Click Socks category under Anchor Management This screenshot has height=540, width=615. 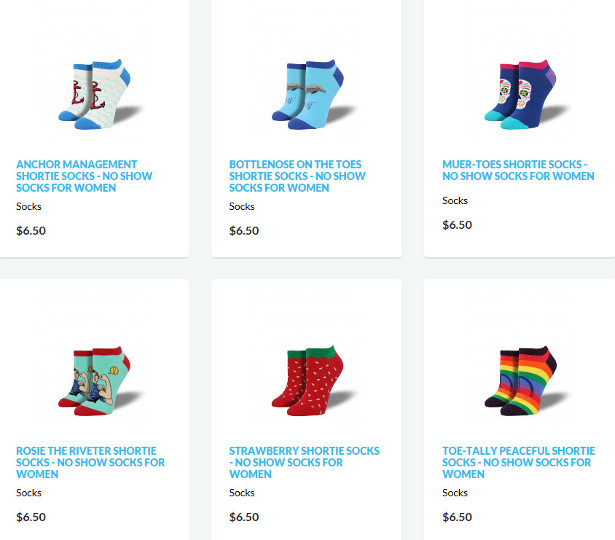[29, 207]
